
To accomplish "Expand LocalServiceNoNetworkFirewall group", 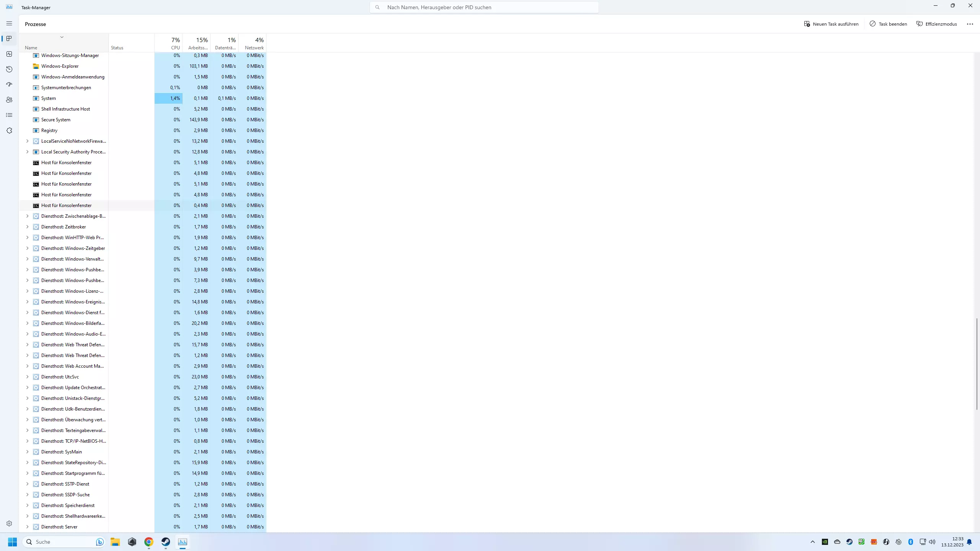I will (x=27, y=141).
